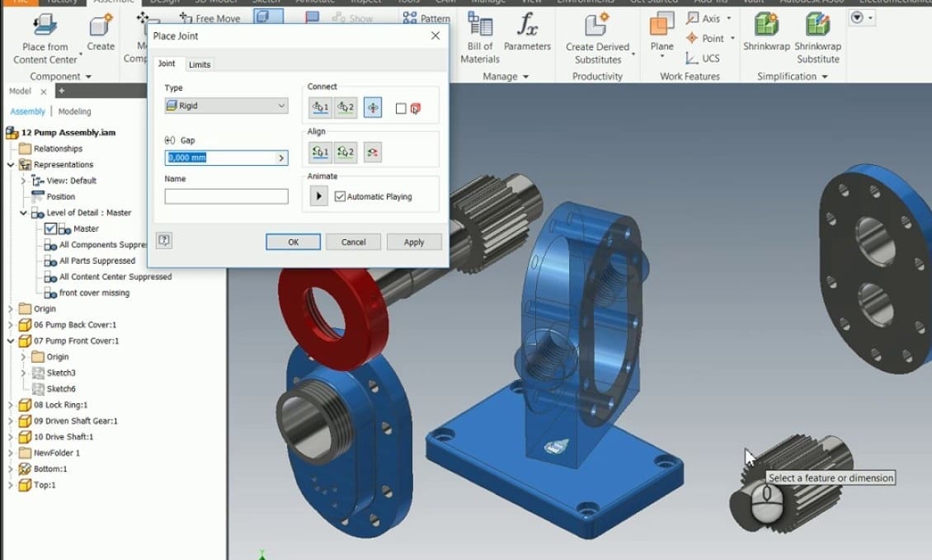The width and height of the screenshot is (932, 560).
Task: Toggle the Master level of detail checkbox
Action: coord(50,228)
